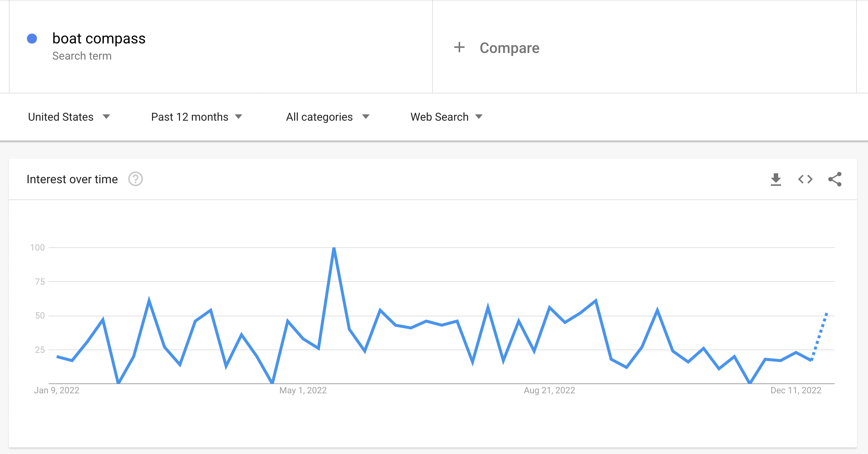Viewport: 868px width, 454px height.
Task: Click the plus icon beside Compare
Action: [459, 47]
